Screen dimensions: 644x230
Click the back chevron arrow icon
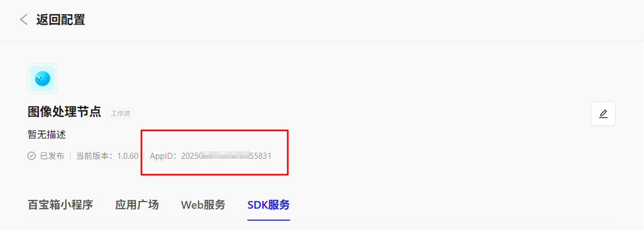[24, 19]
